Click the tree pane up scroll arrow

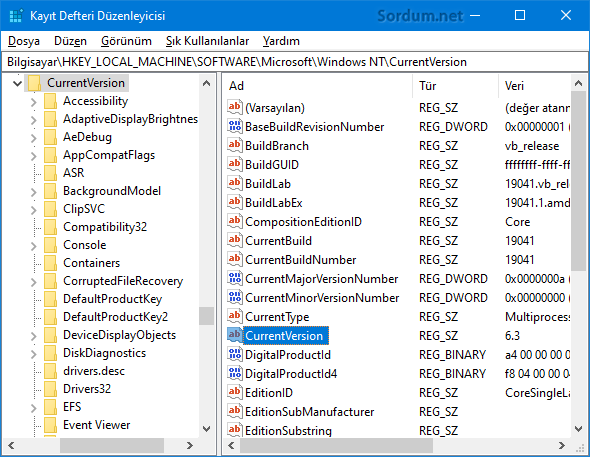tap(206, 83)
